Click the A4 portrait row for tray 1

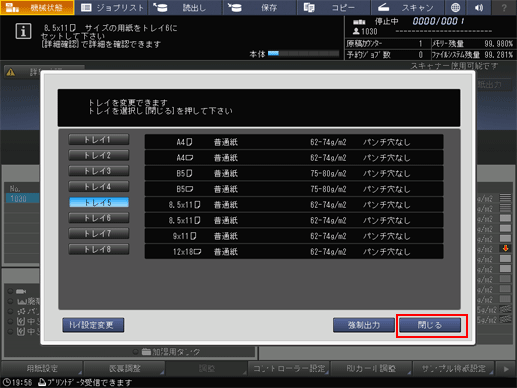(294, 142)
